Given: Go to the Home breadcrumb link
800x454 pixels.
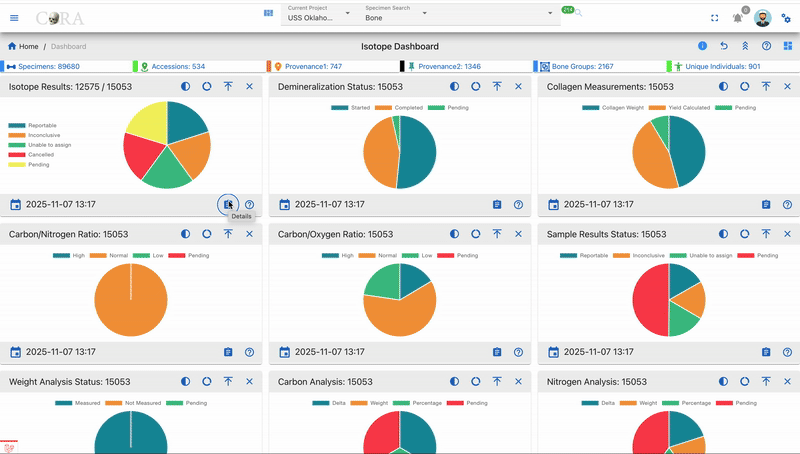Looking at the screenshot, I should 23,46.
